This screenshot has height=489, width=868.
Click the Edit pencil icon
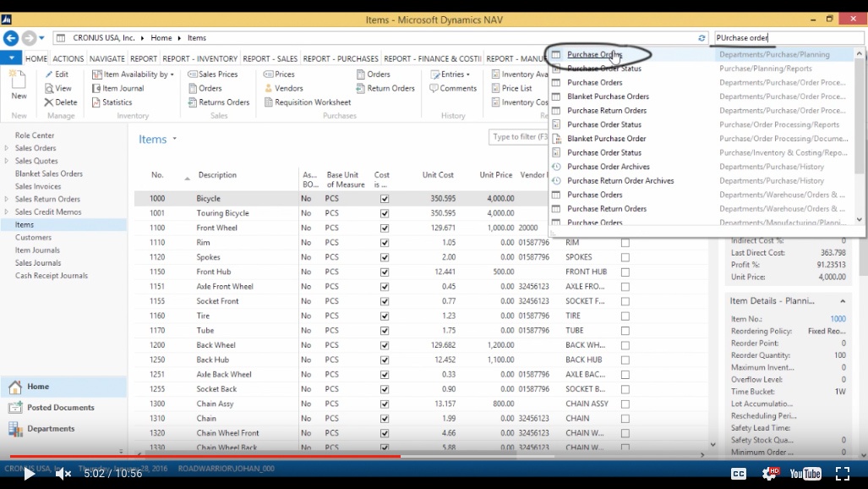point(49,74)
